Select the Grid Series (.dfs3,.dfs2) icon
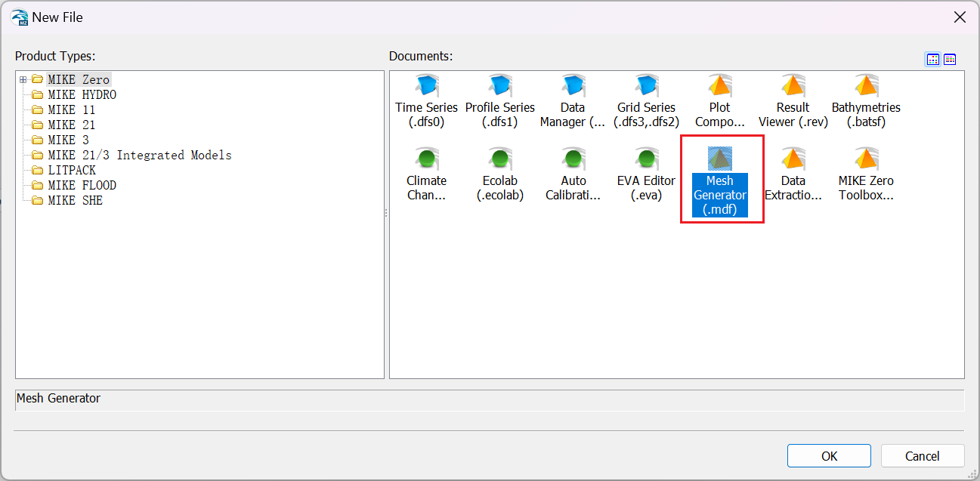This screenshot has height=481, width=980. click(647, 85)
